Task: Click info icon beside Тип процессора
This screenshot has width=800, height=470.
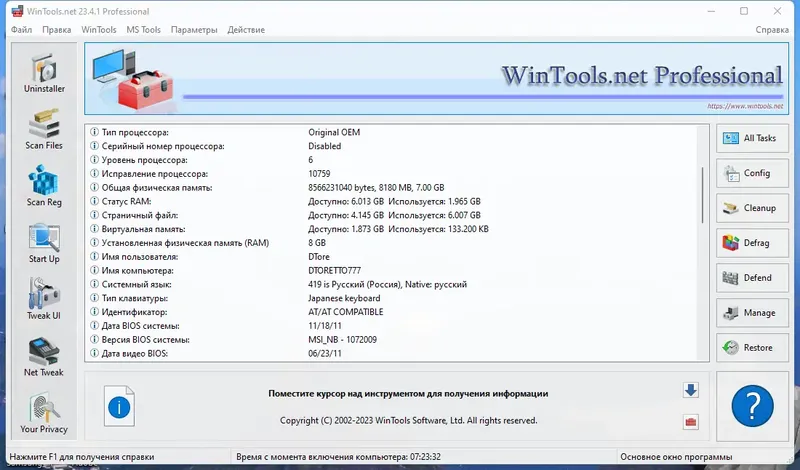Action: pos(94,132)
